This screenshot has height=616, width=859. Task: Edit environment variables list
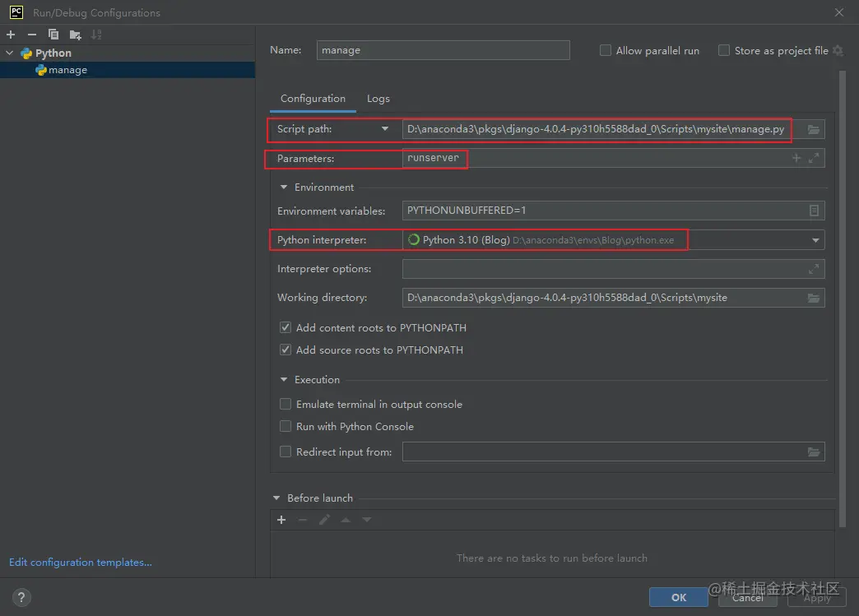pyautogui.click(x=814, y=211)
